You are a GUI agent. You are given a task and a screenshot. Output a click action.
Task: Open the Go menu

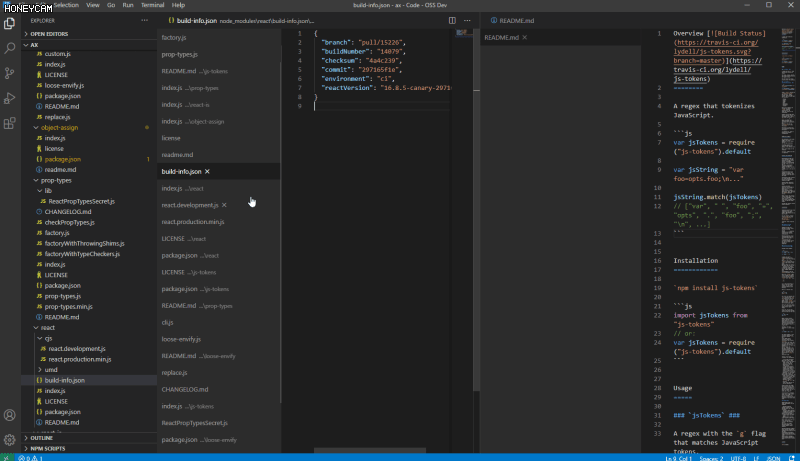111,5
